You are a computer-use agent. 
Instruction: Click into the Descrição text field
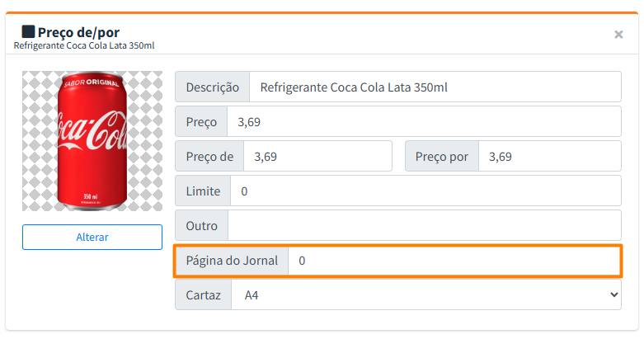coord(435,87)
